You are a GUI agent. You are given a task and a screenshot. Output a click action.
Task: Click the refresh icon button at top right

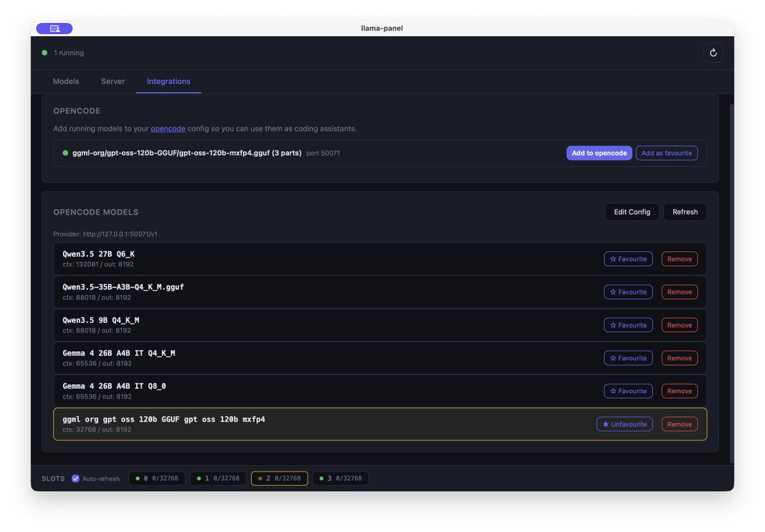pos(713,53)
